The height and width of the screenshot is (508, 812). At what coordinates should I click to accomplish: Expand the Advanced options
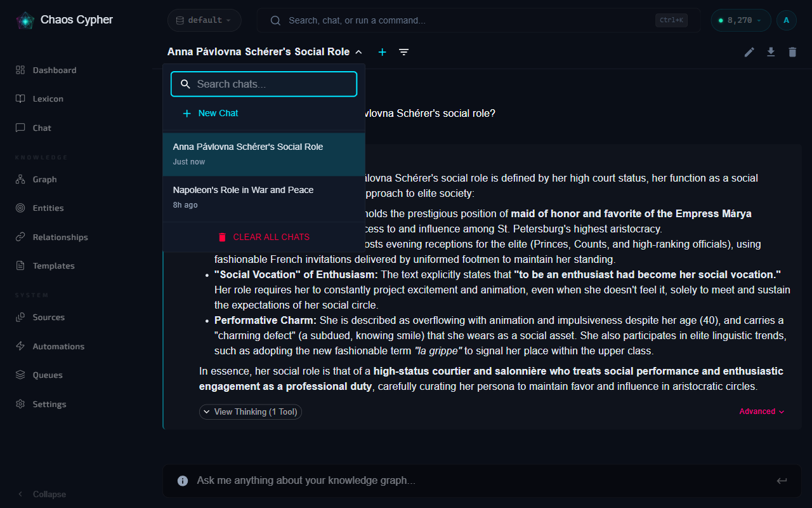pyautogui.click(x=762, y=411)
